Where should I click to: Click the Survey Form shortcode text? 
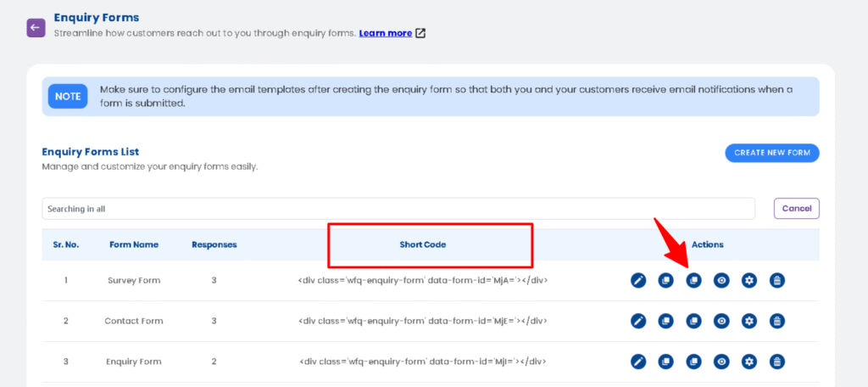tap(423, 280)
